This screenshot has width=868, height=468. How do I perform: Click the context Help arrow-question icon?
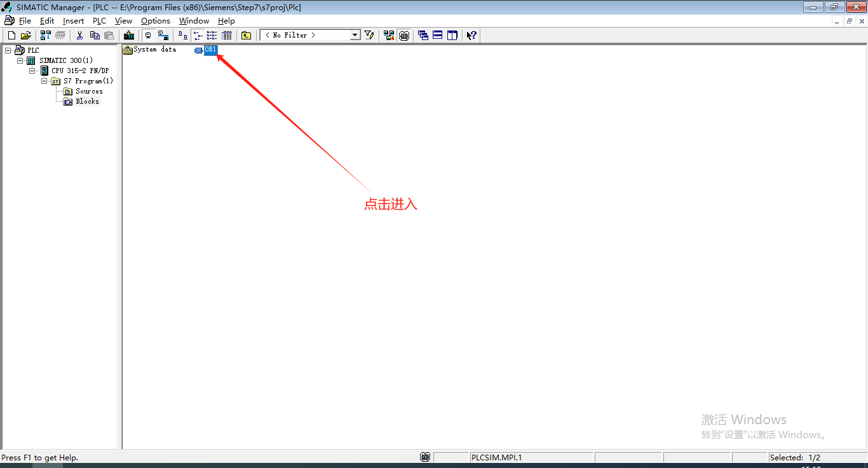click(471, 36)
